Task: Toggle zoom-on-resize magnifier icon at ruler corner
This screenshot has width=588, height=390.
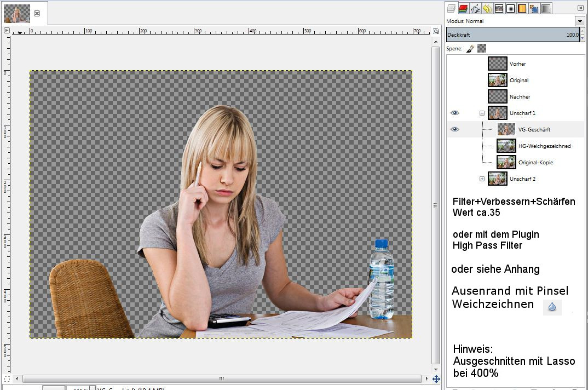Action: point(435,31)
